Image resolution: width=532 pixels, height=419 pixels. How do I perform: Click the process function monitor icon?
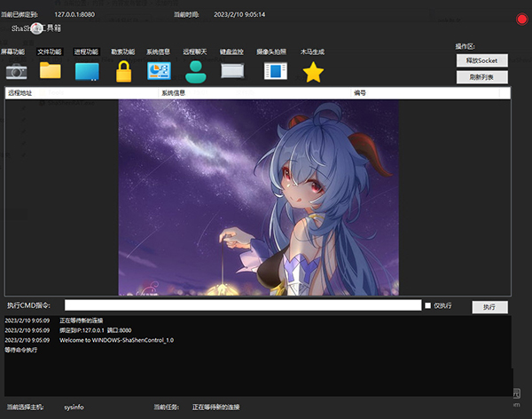coord(87,72)
